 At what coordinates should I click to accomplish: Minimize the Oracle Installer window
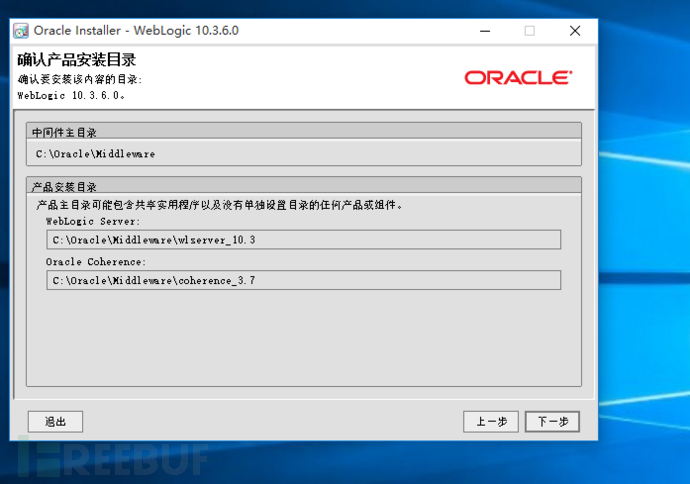coord(485,31)
